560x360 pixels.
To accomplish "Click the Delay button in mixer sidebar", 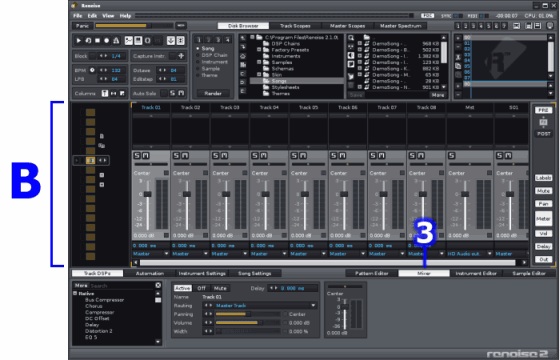I will [543, 246].
